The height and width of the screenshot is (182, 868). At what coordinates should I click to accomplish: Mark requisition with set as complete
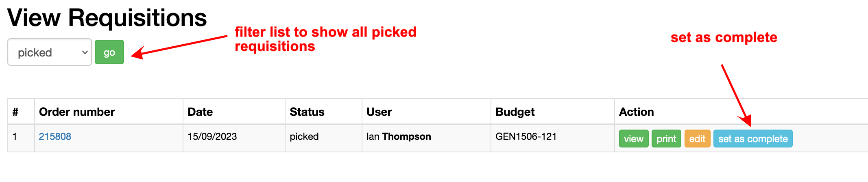click(x=752, y=139)
